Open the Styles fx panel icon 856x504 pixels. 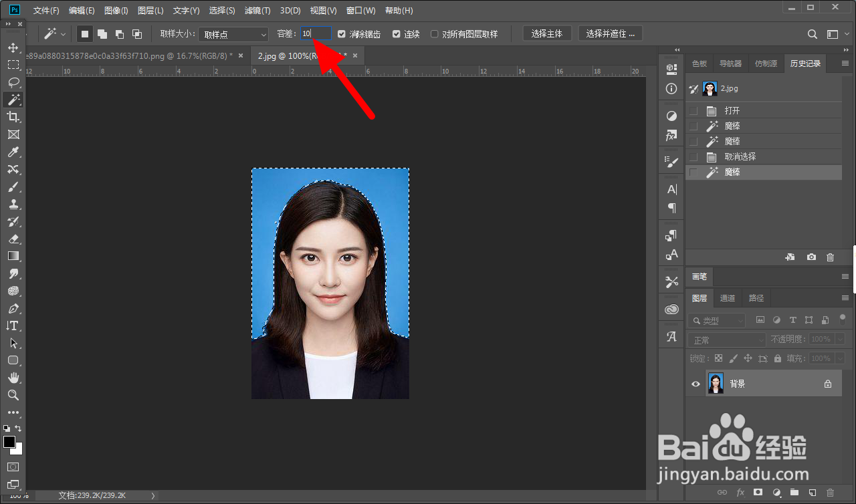pyautogui.click(x=671, y=135)
